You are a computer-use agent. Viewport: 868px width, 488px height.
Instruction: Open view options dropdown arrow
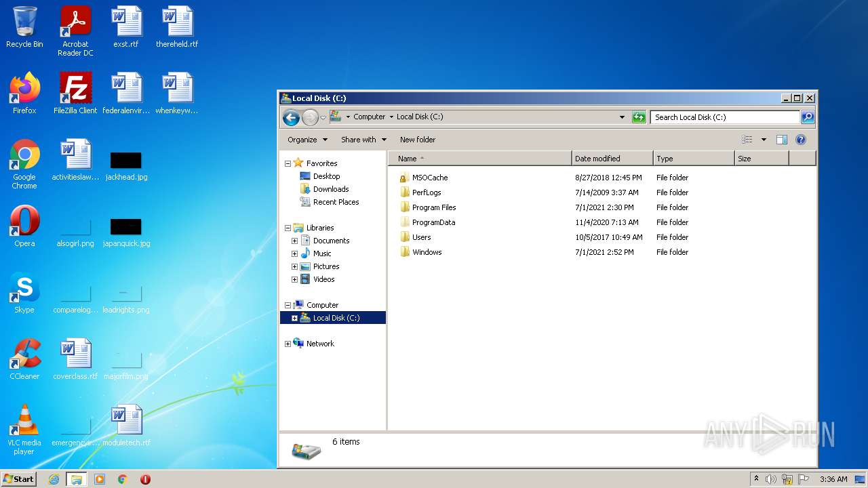pyautogui.click(x=764, y=140)
